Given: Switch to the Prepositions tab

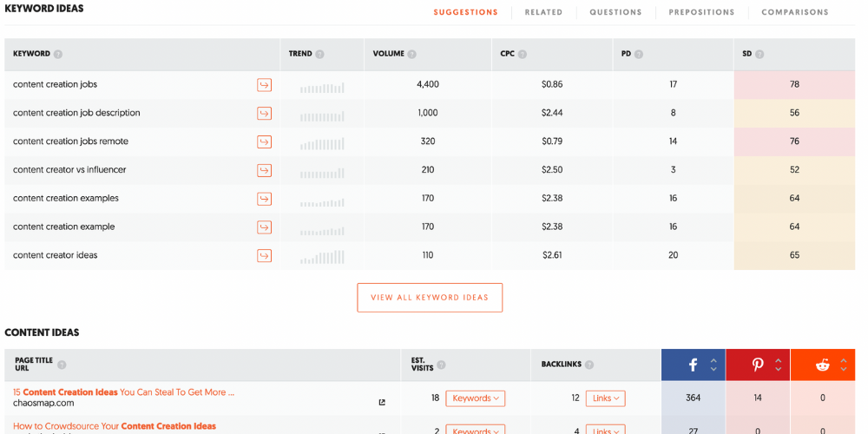Looking at the screenshot, I should (701, 12).
